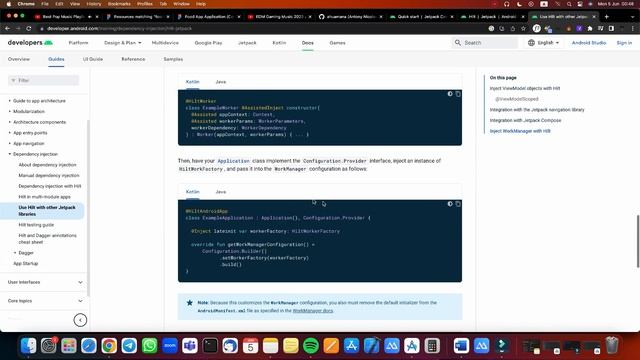The height and width of the screenshot is (360, 640).
Task: Expand App navigation section
Action: [10, 143]
